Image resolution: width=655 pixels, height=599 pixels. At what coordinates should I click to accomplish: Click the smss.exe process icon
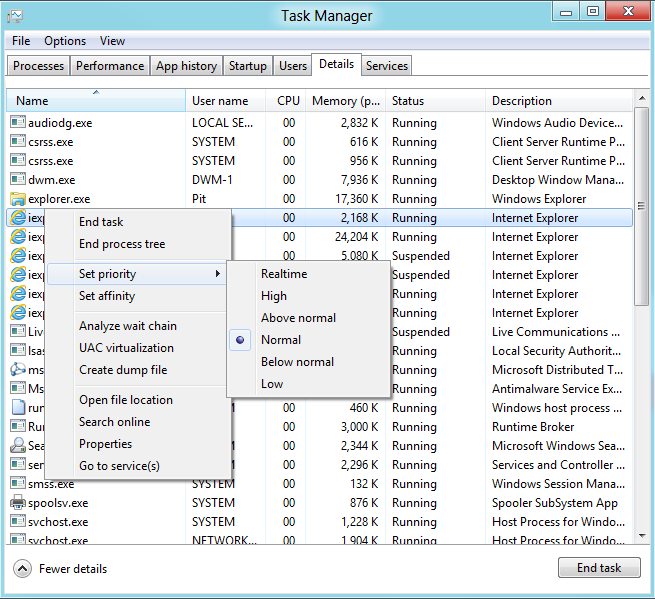pyautogui.click(x=18, y=483)
